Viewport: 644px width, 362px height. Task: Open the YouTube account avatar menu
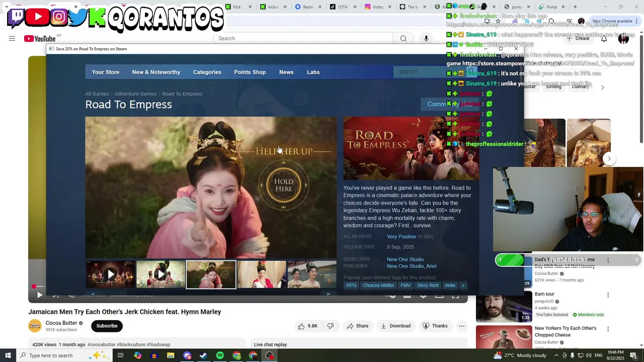(x=623, y=39)
